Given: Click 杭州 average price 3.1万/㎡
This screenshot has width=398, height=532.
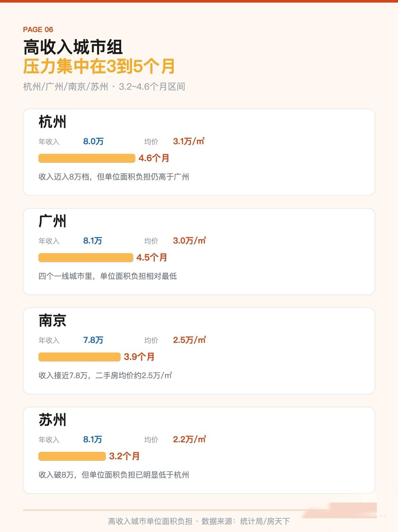Looking at the screenshot, I should (x=189, y=141).
